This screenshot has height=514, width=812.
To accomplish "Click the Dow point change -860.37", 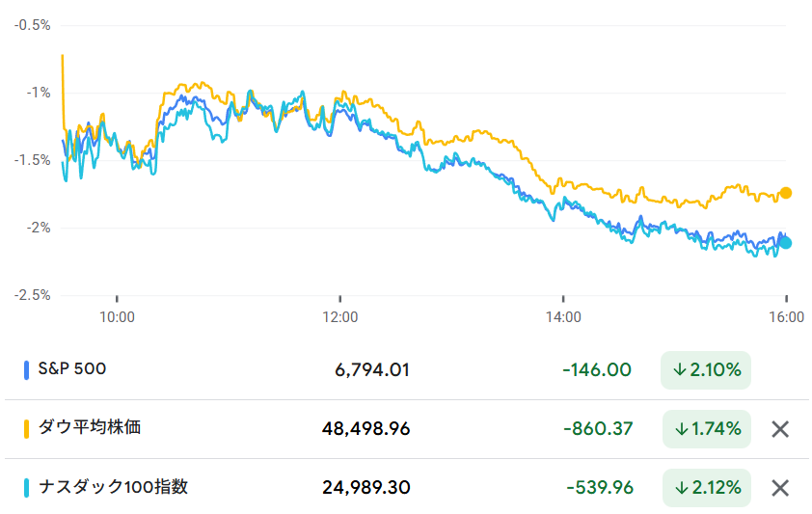I will tap(597, 429).
